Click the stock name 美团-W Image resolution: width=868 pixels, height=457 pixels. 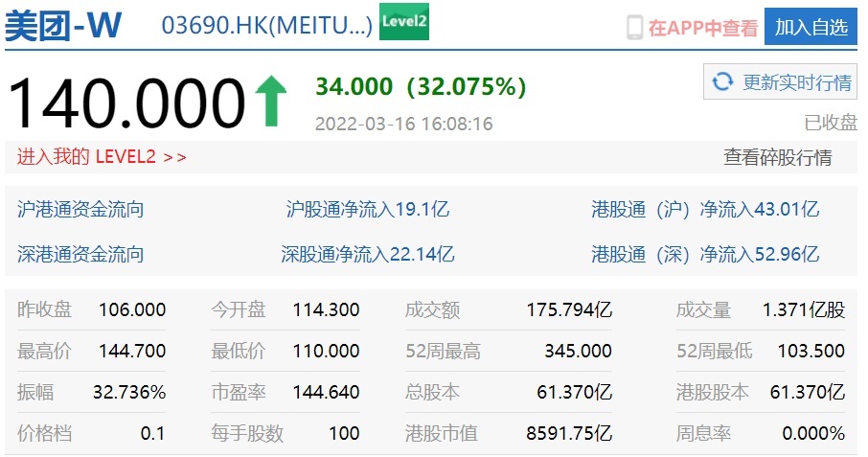click(x=63, y=26)
